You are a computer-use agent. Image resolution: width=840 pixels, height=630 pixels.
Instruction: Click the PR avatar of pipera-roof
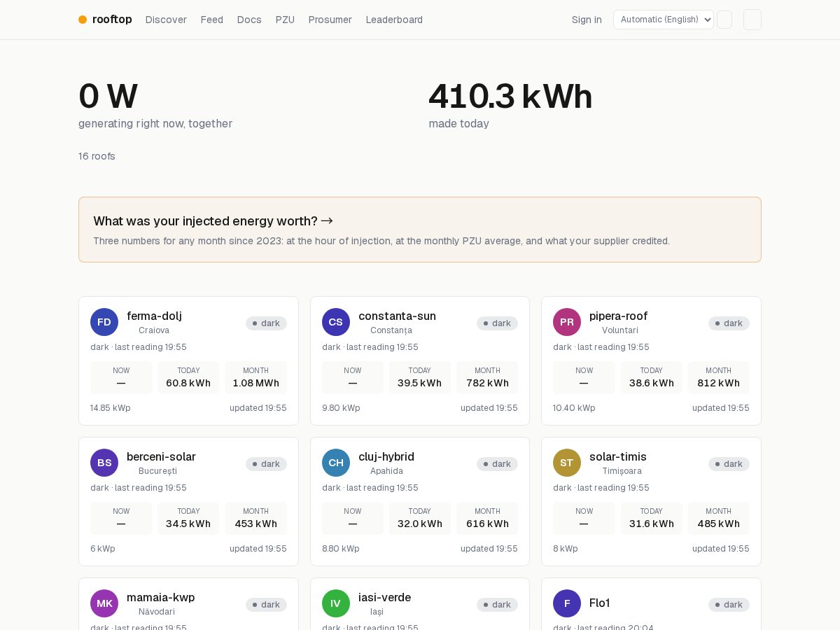(x=567, y=322)
